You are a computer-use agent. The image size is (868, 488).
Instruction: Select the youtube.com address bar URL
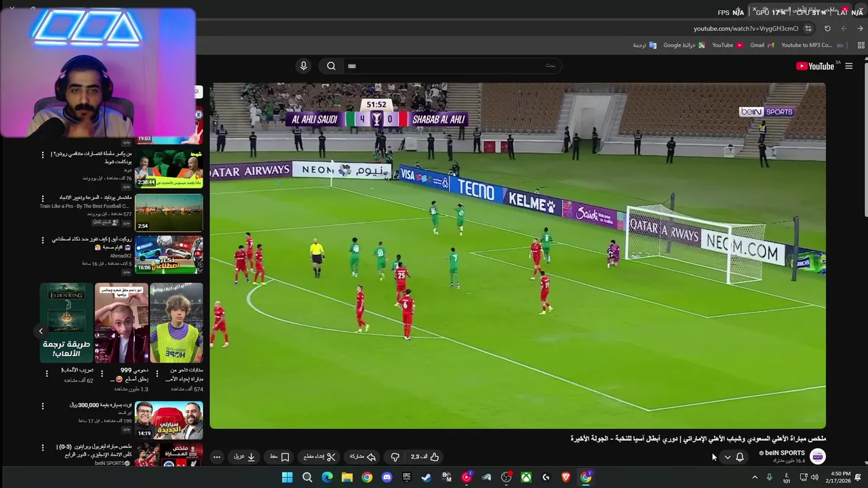pos(745,28)
